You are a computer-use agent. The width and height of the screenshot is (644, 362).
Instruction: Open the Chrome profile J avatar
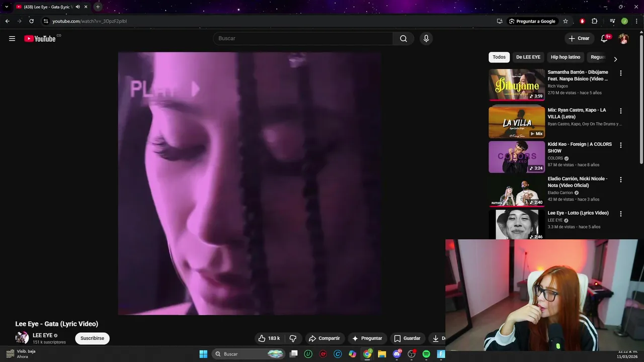coord(624,21)
